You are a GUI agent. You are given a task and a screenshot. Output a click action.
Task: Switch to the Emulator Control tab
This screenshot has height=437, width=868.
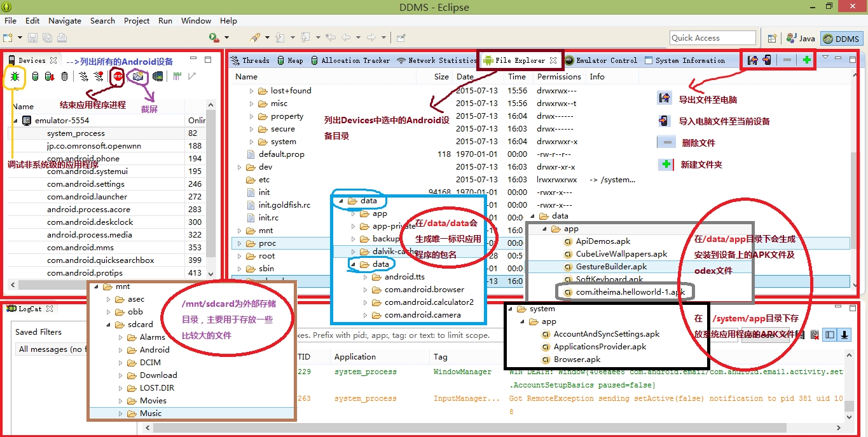[x=600, y=60]
